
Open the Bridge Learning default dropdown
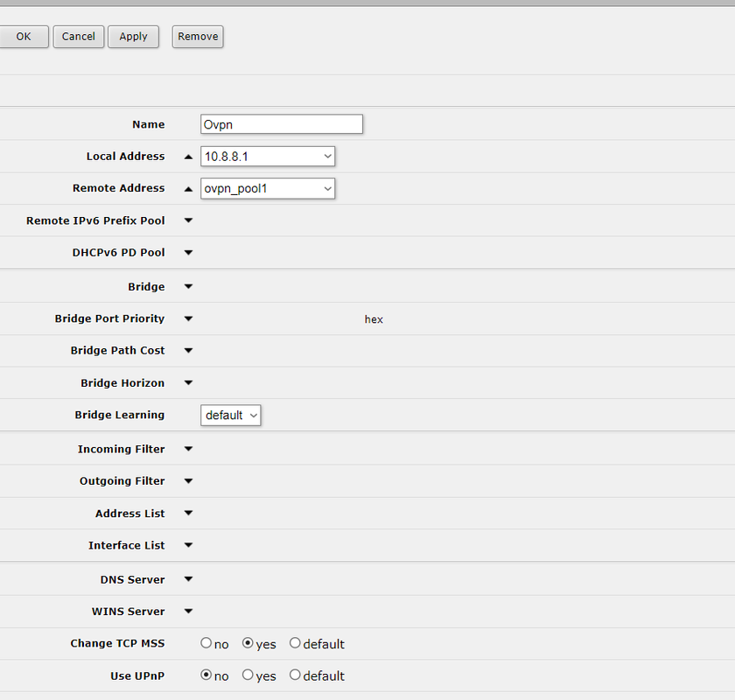231,416
